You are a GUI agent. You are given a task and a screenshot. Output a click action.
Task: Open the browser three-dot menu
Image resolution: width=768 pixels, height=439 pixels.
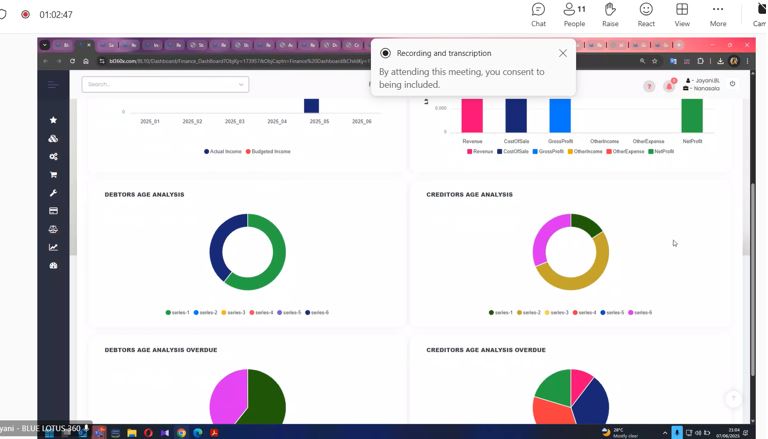pyautogui.click(x=747, y=61)
